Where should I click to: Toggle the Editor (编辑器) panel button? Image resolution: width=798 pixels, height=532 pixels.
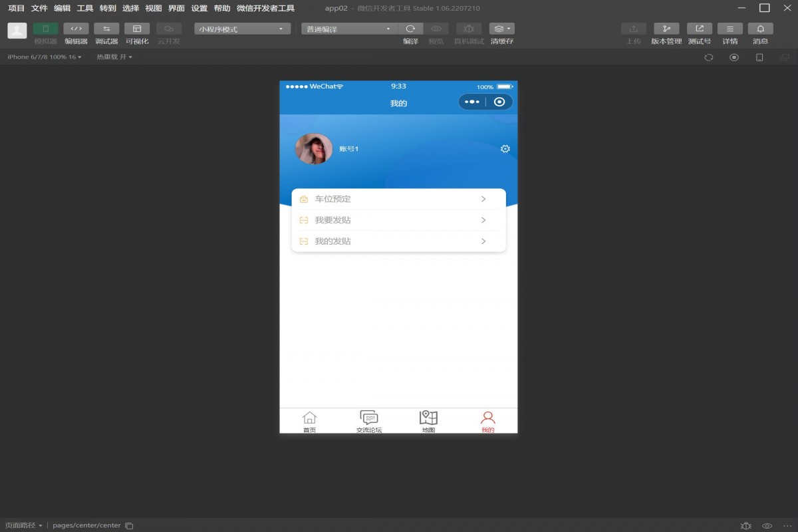pyautogui.click(x=76, y=29)
